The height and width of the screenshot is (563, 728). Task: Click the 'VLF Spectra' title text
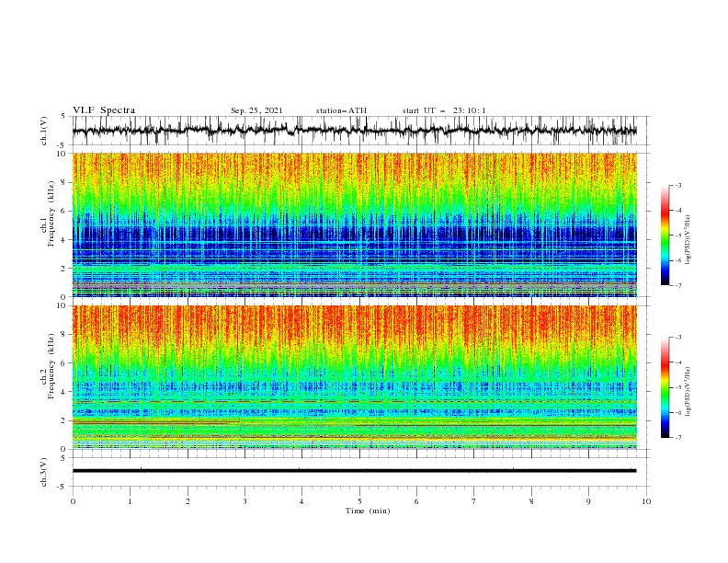(x=104, y=110)
